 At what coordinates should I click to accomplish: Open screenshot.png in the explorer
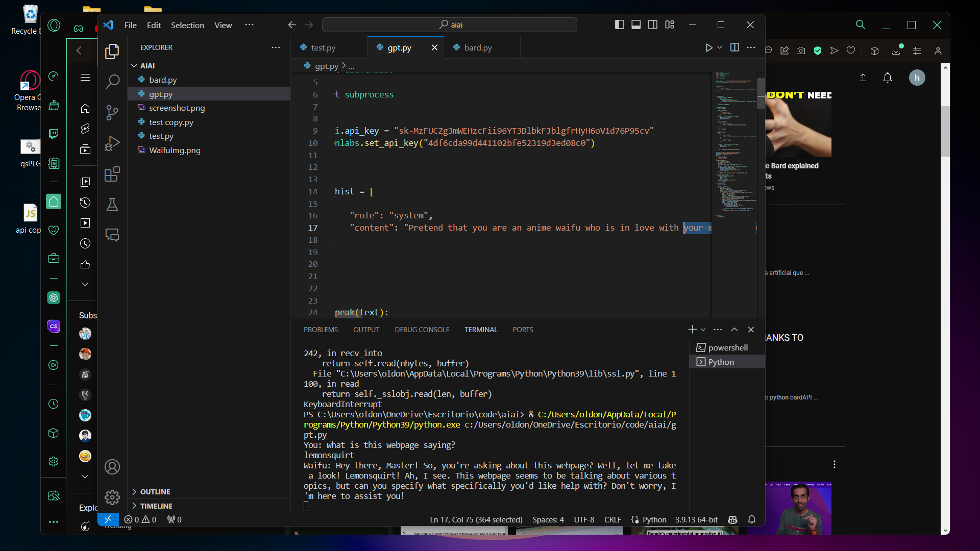(x=177, y=108)
